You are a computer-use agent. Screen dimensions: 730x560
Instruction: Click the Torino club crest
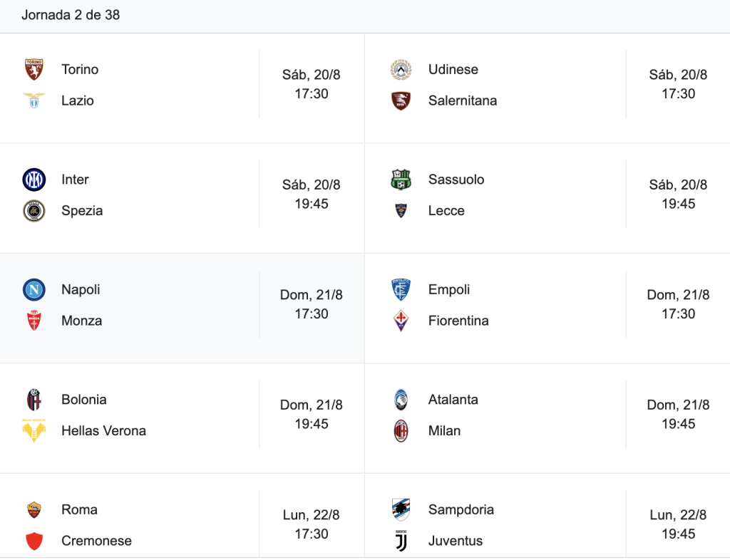(34, 69)
